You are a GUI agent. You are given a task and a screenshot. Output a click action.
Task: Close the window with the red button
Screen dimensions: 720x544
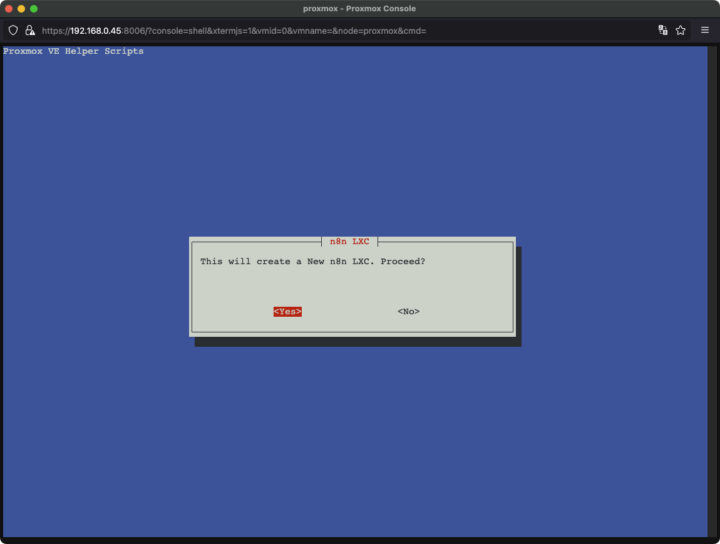tap(8, 9)
